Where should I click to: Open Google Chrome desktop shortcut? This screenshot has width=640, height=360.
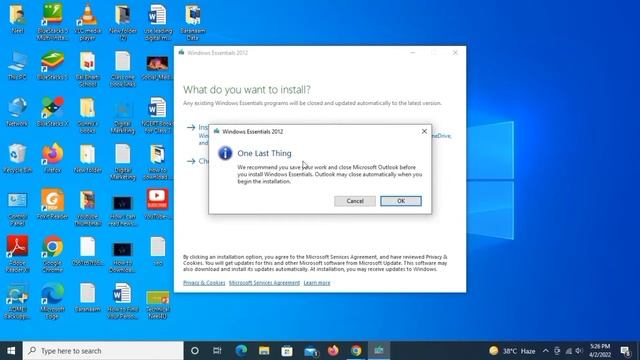click(x=52, y=254)
